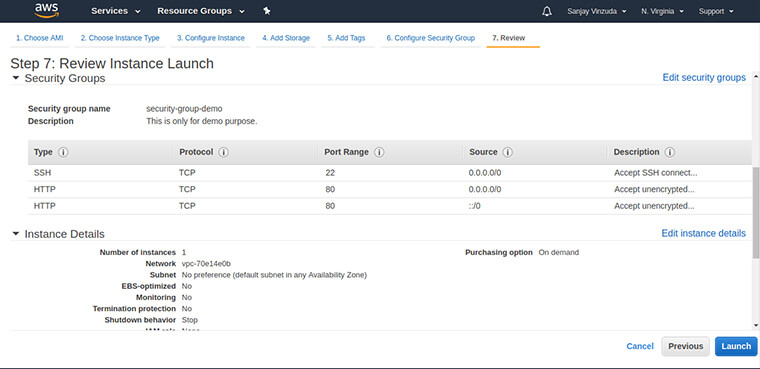Go to step 3 Configure Instance
760x369 pixels.
pyautogui.click(x=210, y=38)
